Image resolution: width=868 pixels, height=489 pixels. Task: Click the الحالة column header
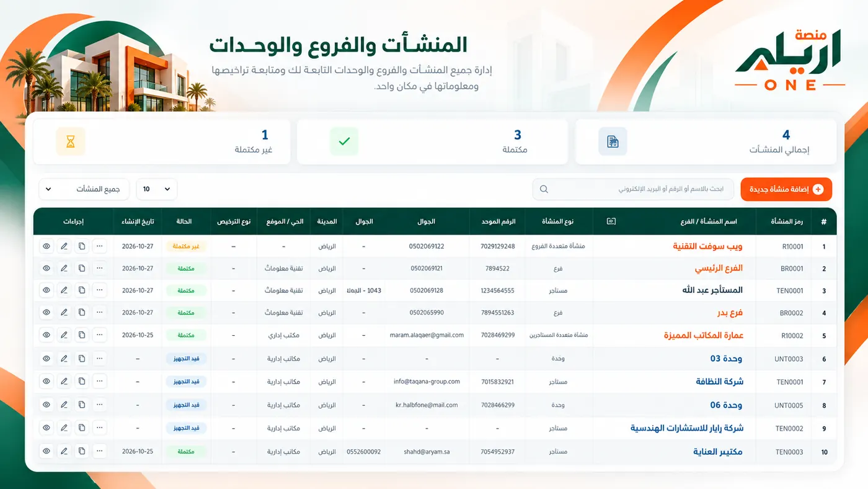click(x=185, y=221)
